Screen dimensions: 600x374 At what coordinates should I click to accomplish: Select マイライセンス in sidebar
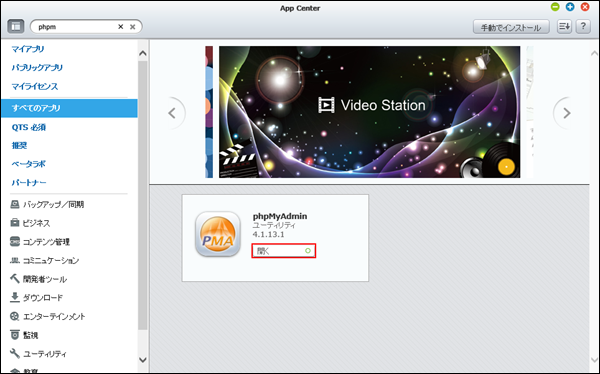pos(35,87)
